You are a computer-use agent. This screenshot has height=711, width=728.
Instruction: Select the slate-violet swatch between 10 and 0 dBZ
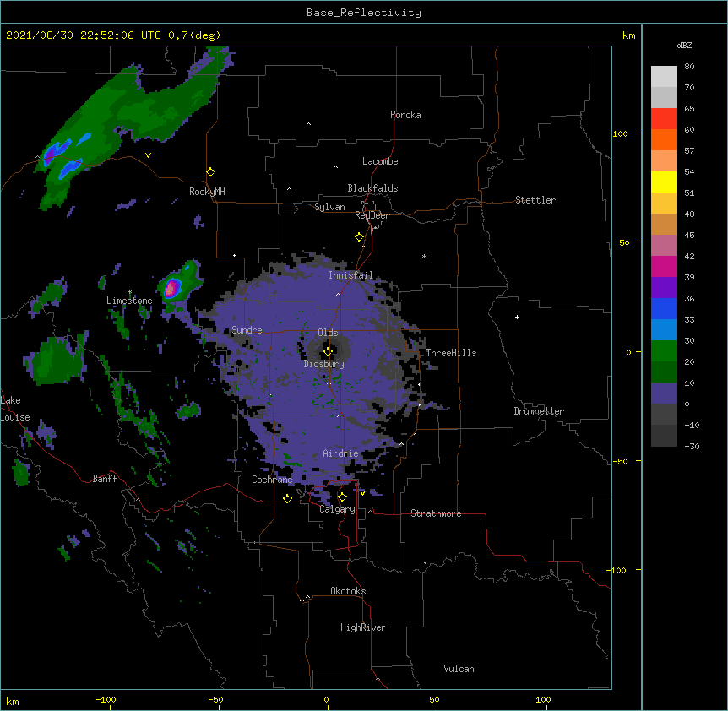point(664,393)
